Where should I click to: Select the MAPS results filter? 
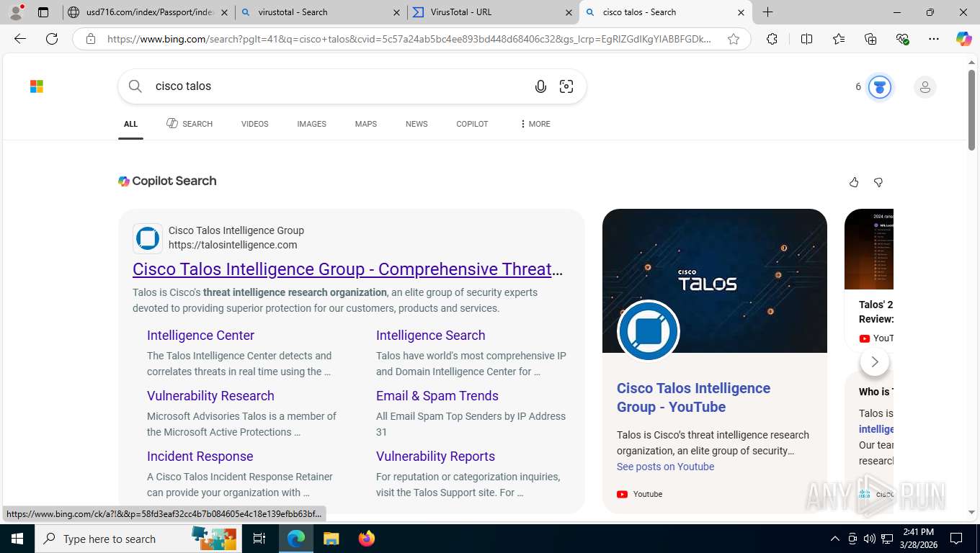pos(366,124)
